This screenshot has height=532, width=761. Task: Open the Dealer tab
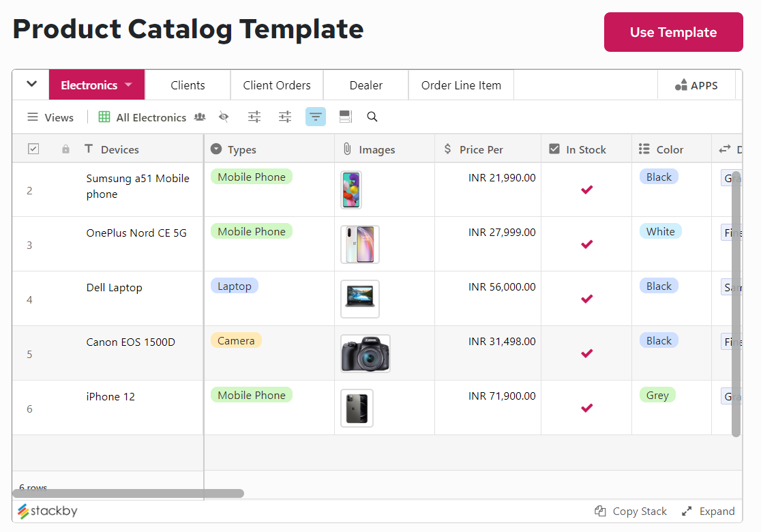(365, 85)
